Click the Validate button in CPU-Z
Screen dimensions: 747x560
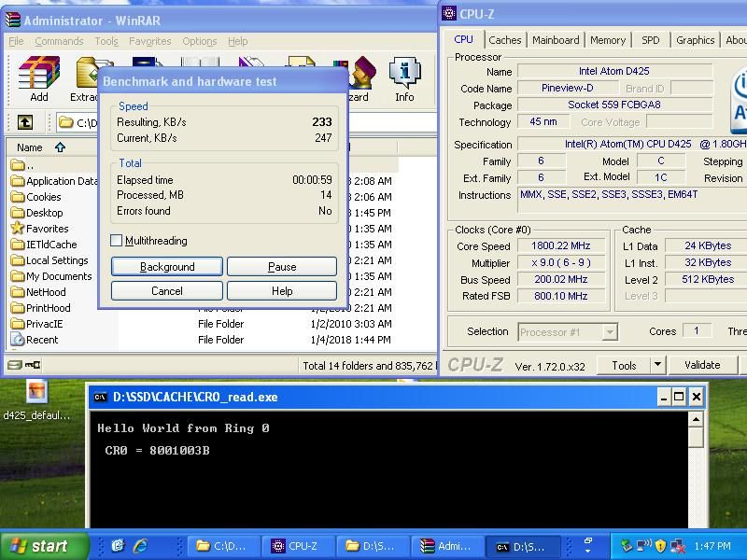[702, 365]
